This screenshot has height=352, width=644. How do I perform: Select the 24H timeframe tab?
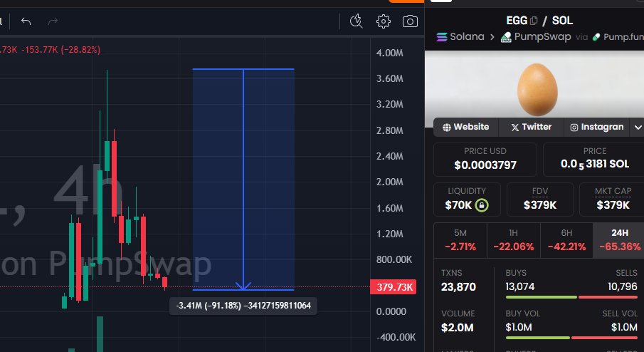pos(619,240)
